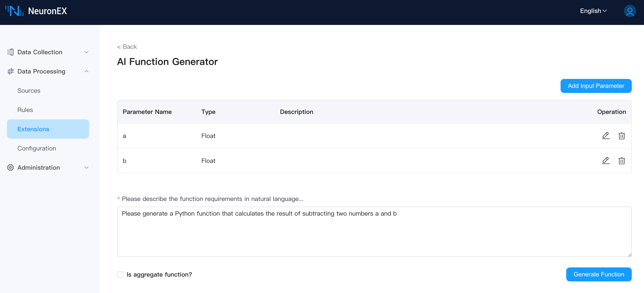This screenshot has width=644, height=293.
Task: Click the NeuronEX logo icon
Action: point(14,11)
